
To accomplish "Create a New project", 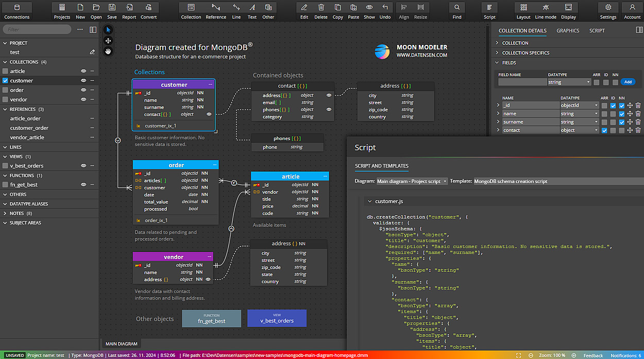I will coord(80,11).
